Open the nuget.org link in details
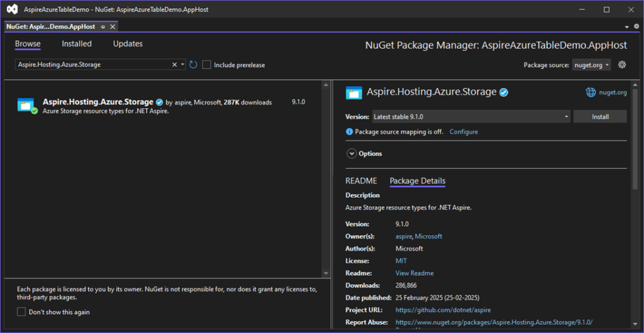This screenshot has width=644, height=333. click(x=613, y=93)
